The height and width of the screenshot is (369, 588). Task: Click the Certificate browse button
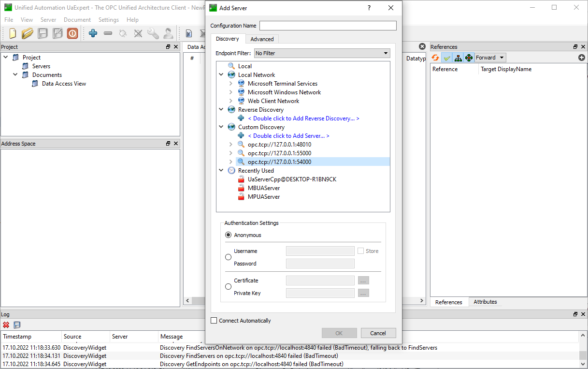click(364, 280)
